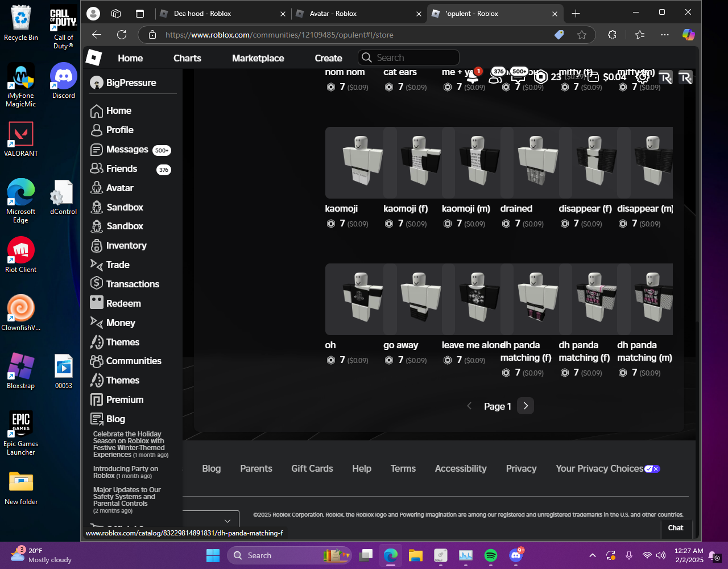Open Spotify from the taskbar
The height and width of the screenshot is (569, 728).
point(491,555)
